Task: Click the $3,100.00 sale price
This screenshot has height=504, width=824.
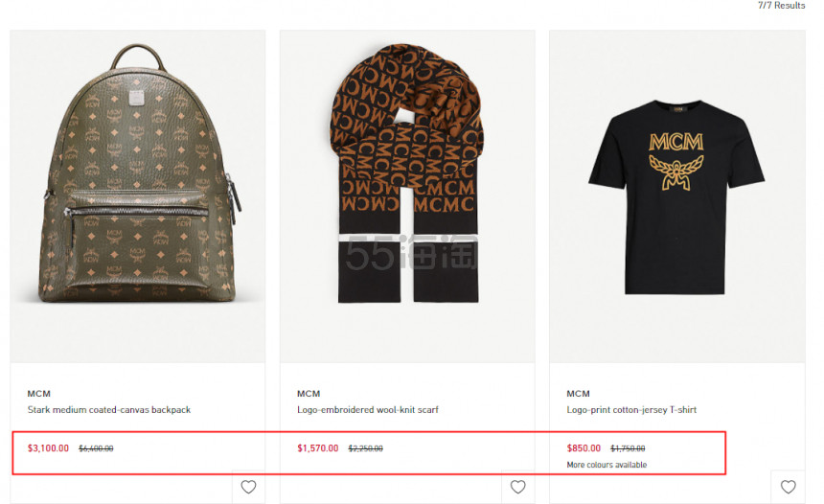Action: pos(48,448)
